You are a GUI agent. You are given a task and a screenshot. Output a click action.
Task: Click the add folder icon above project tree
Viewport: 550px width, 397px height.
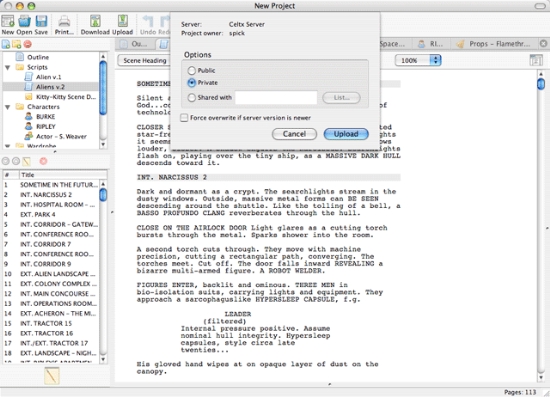point(16,44)
